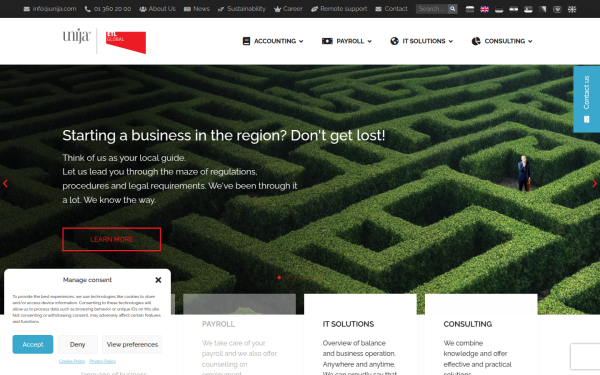Viewport: 600px width, 375px height.
Task: Click the Payroll banknote icon
Action: pos(327,41)
